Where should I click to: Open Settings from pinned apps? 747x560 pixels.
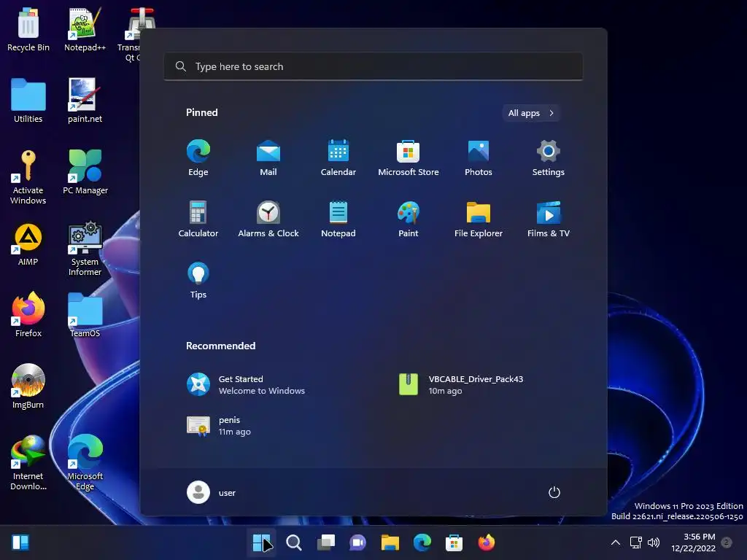(549, 158)
